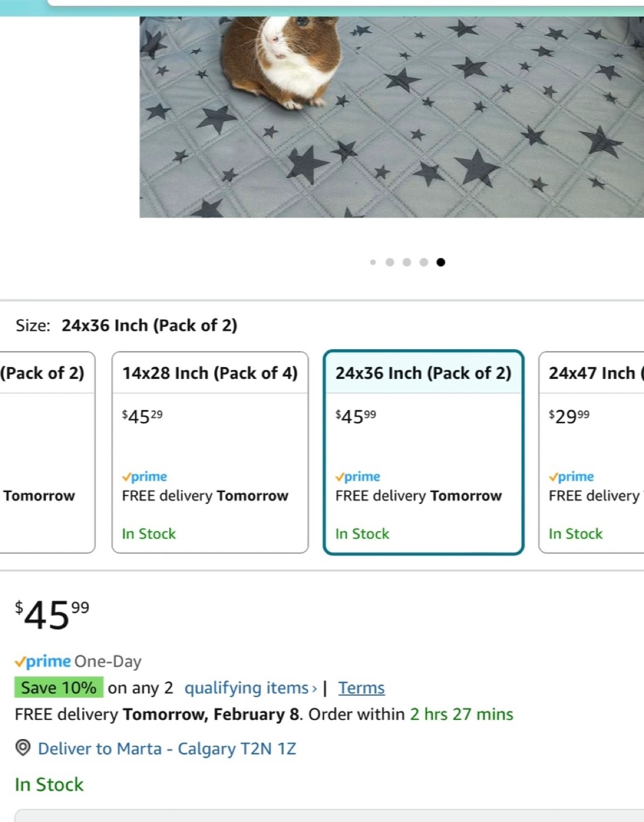The height and width of the screenshot is (822, 644).
Task: Tap the large $45.99 price
Action: pos(52,615)
